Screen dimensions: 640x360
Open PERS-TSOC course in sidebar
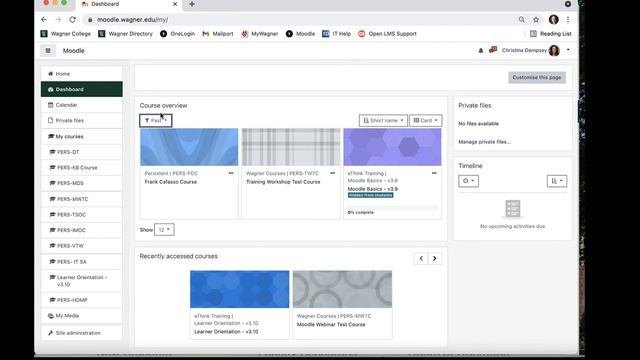click(82, 215)
